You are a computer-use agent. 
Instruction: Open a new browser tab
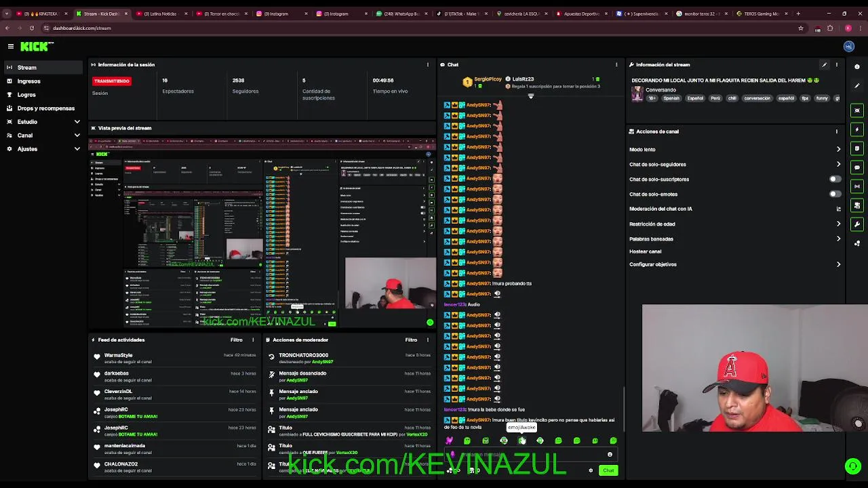pos(798,14)
